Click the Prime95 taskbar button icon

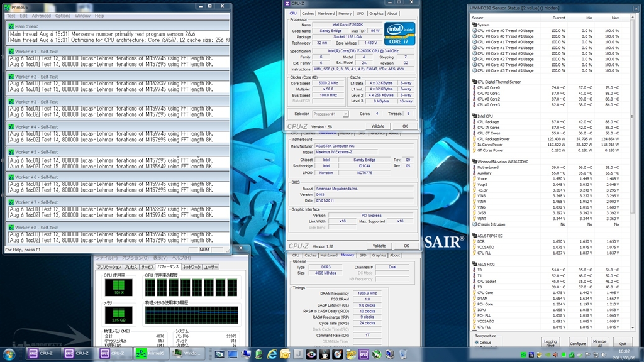(142, 353)
